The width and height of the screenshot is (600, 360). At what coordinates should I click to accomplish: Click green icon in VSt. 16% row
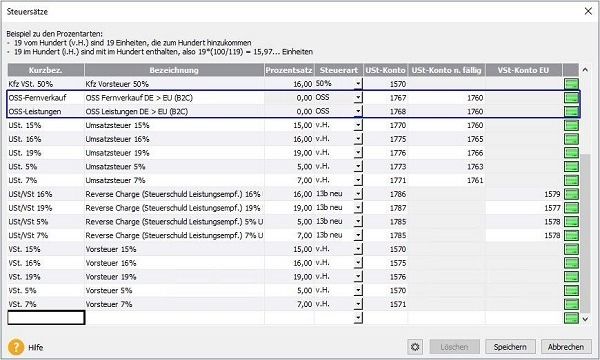571,263
